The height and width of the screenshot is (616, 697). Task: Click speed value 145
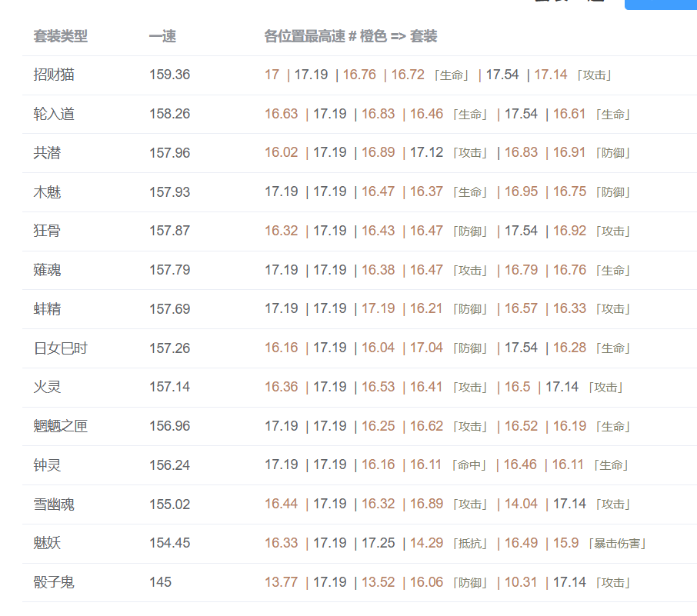[x=161, y=581]
